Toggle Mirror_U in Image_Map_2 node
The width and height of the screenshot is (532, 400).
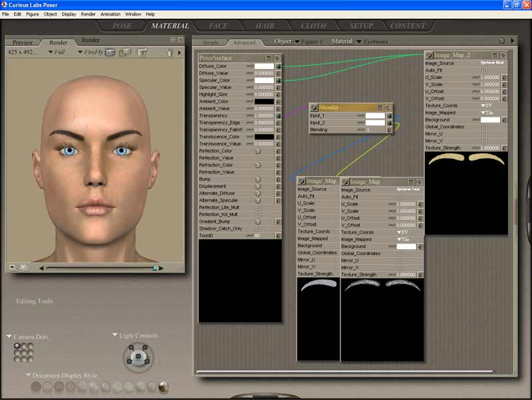(x=484, y=134)
